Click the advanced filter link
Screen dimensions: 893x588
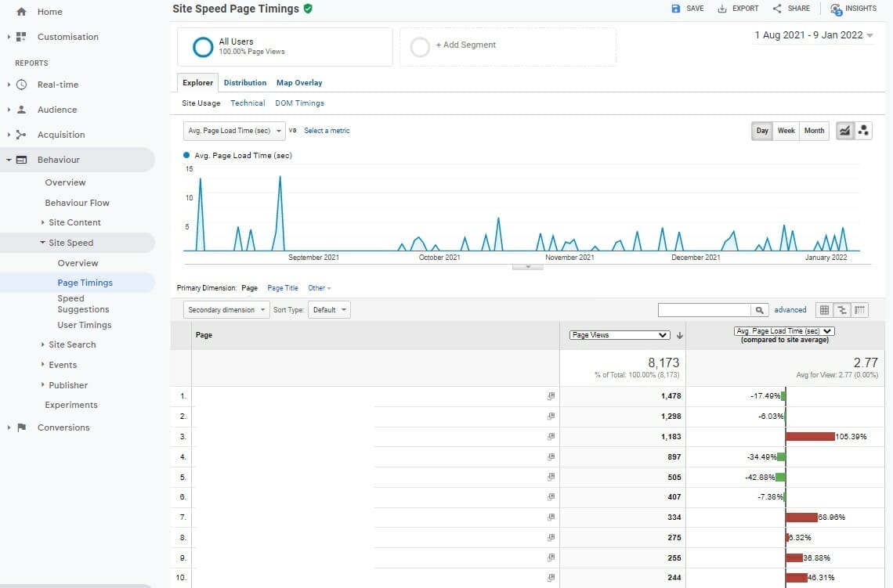point(790,309)
